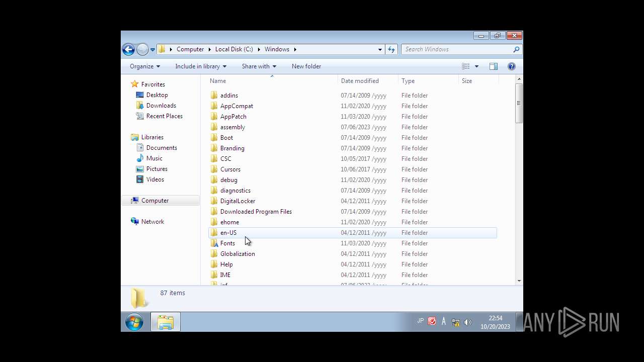The width and height of the screenshot is (644, 362).
Task: Select the assembly folder icon
Action: tap(214, 127)
